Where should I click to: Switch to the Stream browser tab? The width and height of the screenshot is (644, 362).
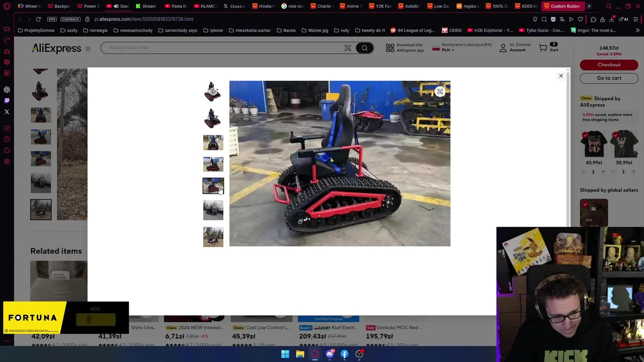click(146, 6)
